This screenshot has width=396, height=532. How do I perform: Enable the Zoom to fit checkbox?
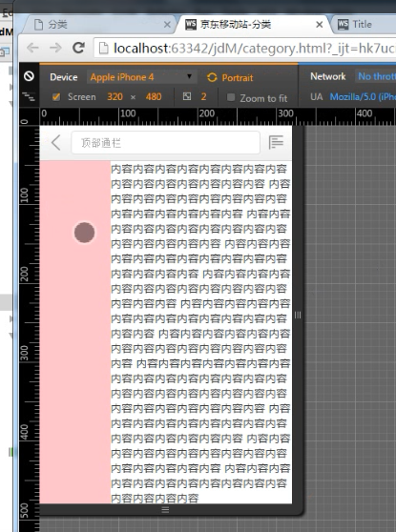pos(231,97)
